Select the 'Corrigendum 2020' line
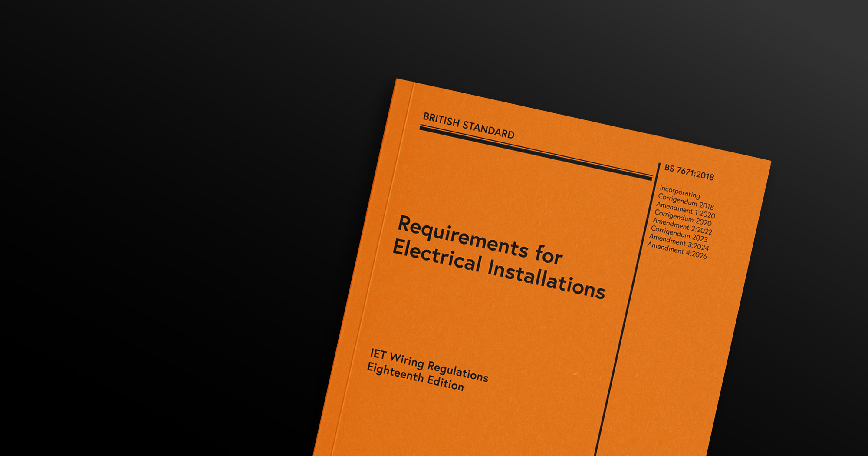 point(683,218)
